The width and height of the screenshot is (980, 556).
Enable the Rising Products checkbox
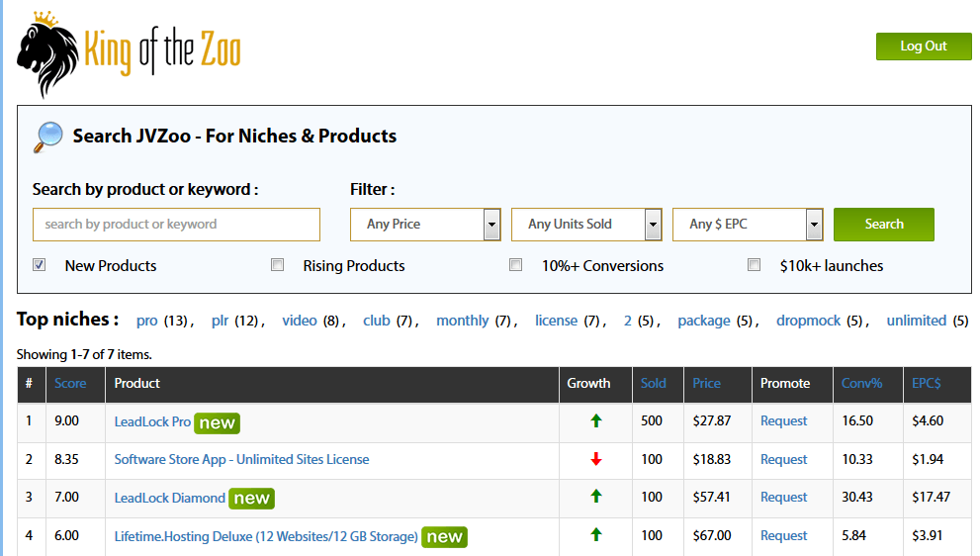[x=278, y=265]
